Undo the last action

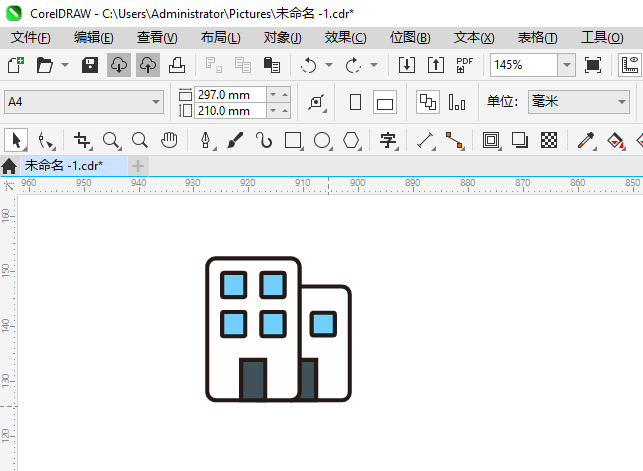click(x=308, y=65)
